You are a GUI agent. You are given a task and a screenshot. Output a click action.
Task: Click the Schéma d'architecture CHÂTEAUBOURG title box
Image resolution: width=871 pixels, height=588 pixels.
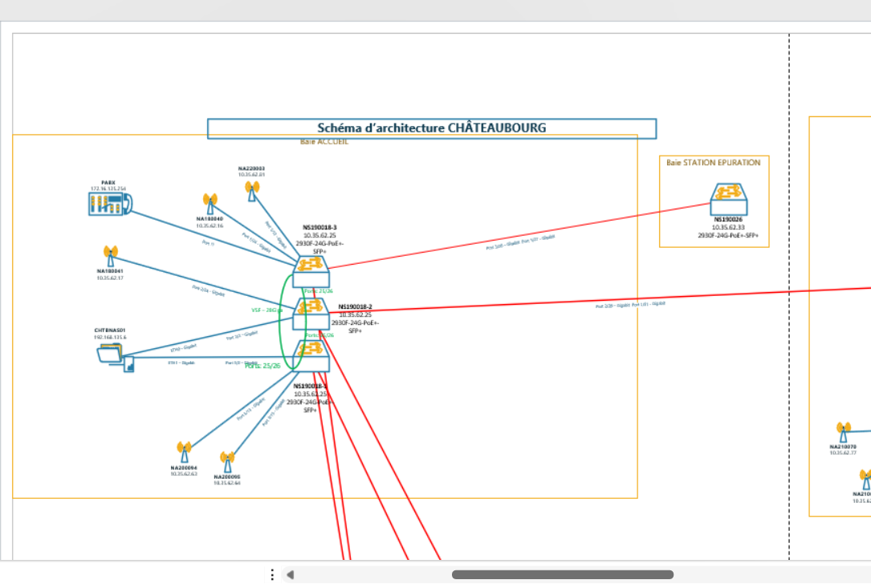[x=432, y=128]
